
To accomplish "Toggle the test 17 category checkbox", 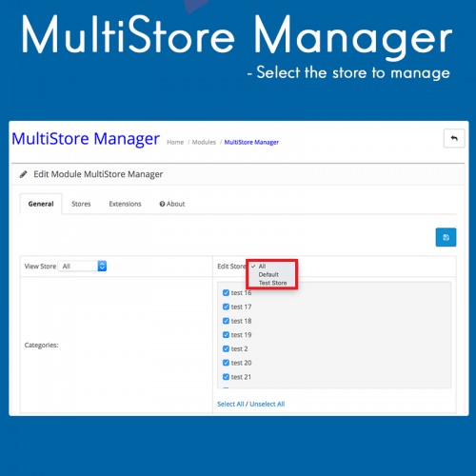I will [226, 307].
